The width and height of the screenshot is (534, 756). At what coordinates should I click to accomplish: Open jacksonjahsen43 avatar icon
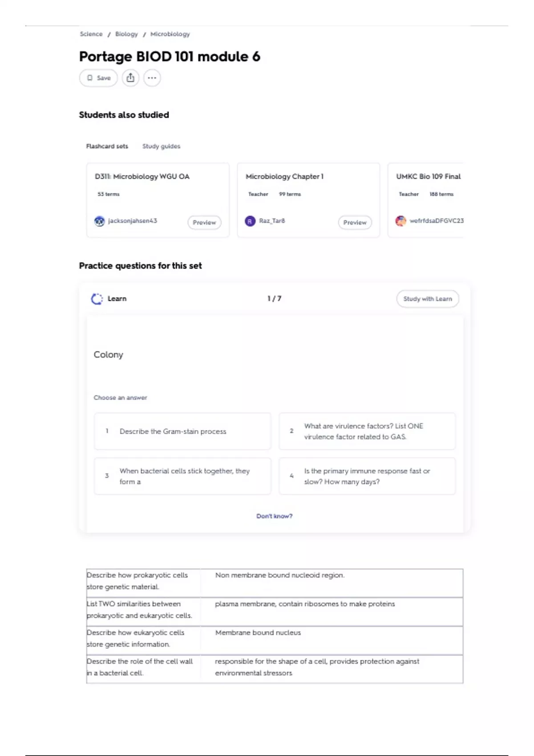tap(99, 221)
